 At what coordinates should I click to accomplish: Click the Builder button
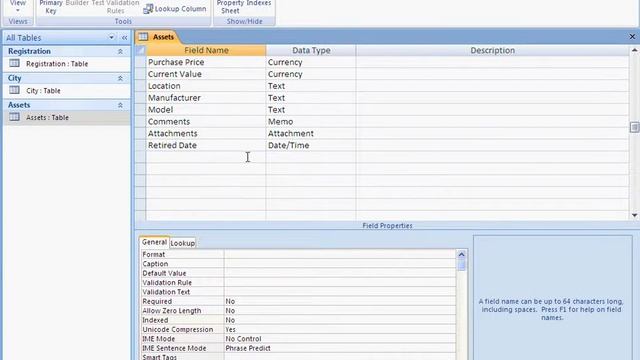(77, 3)
